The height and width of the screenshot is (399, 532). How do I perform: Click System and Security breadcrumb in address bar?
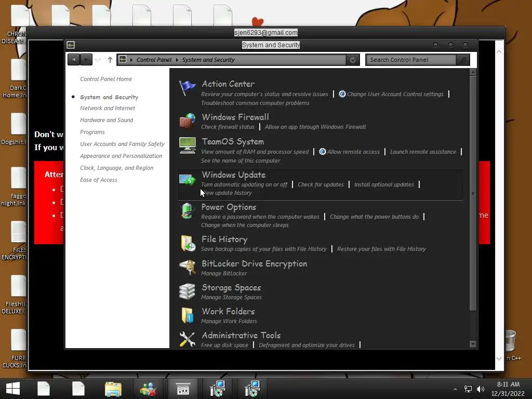click(208, 60)
